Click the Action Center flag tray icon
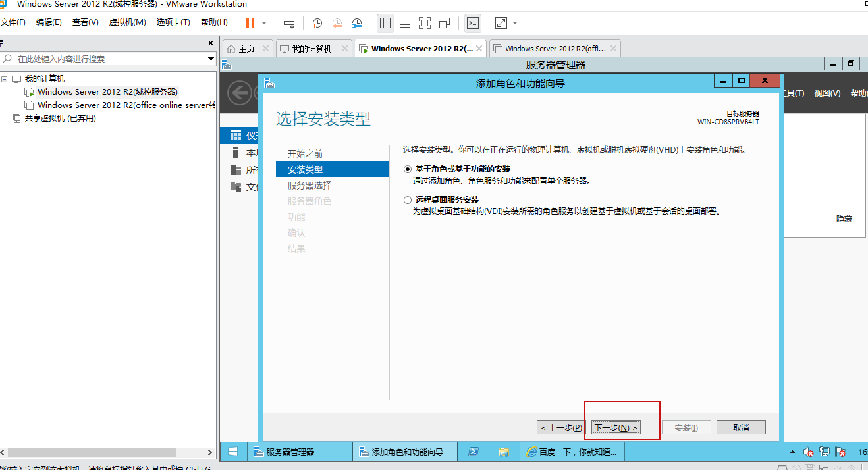The image size is (868, 470). 840,452
